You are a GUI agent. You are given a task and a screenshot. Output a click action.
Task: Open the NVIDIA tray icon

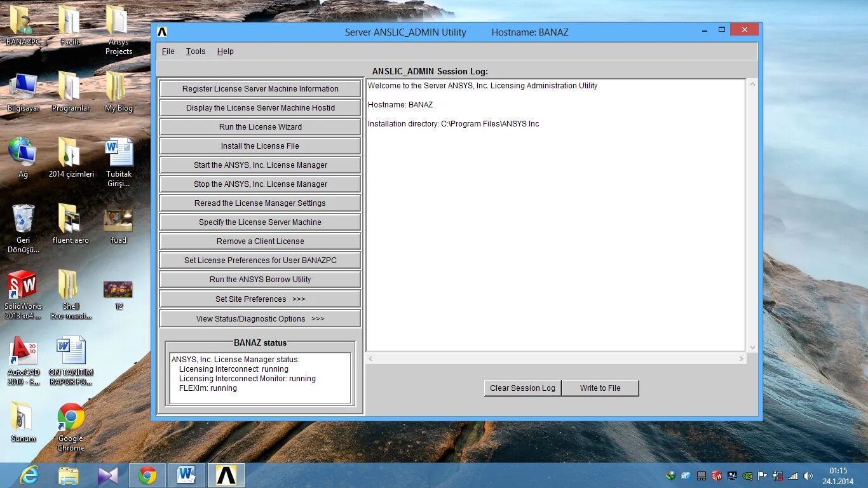pyautogui.click(x=747, y=475)
